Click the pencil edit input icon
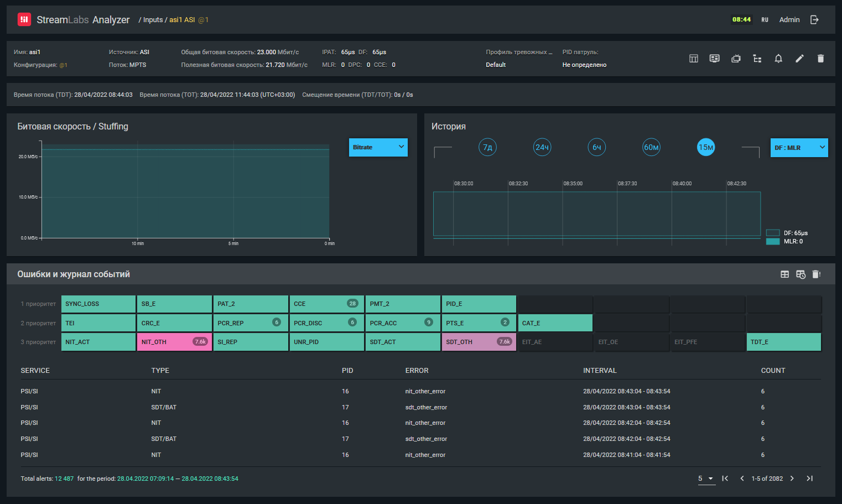The width and height of the screenshot is (842, 504). [x=799, y=59]
